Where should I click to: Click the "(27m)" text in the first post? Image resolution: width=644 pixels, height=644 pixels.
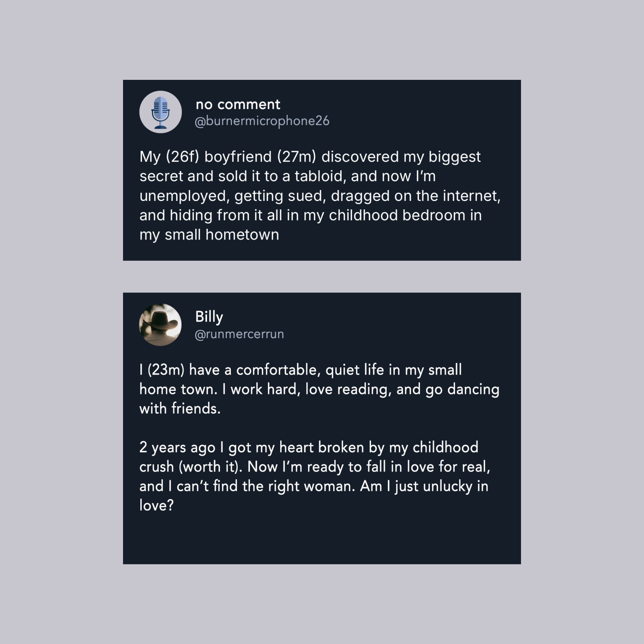tap(296, 157)
